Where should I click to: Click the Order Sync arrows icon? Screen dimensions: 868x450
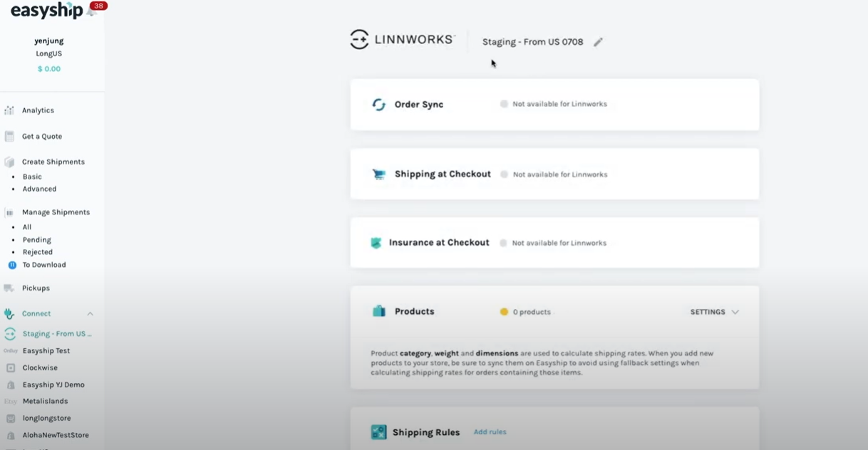pos(379,105)
